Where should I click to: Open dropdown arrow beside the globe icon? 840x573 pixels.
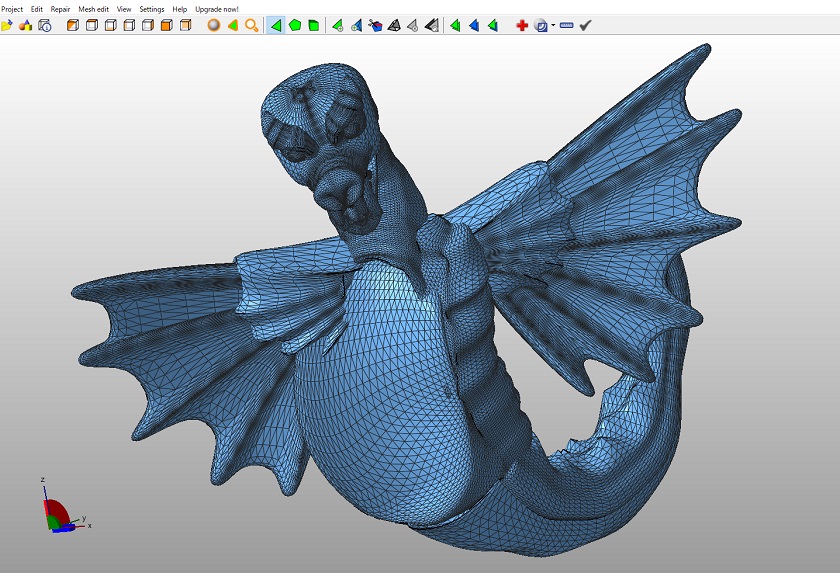(x=553, y=26)
